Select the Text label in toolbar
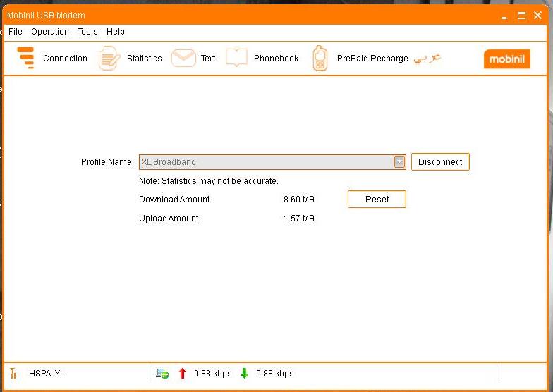Viewport: 553px width, 392px height. pyautogui.click(x=208, y=58)
